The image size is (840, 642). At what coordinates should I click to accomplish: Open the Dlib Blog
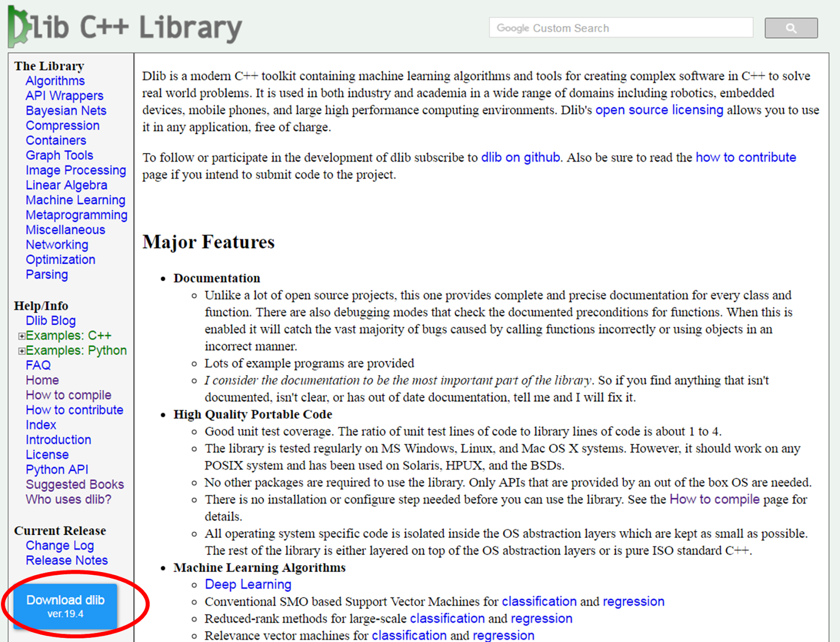pyautogui.click(x=50, y=320)
